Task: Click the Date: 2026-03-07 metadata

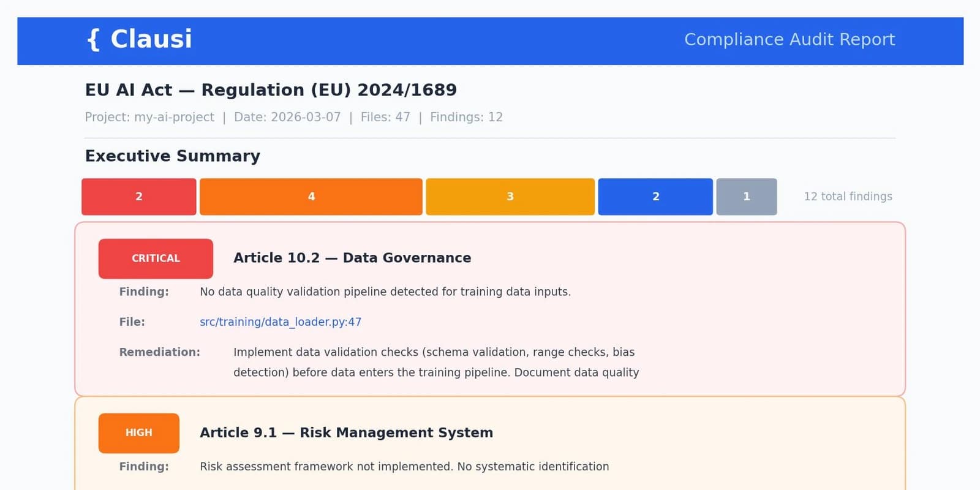Action: (x=287, y=117)
